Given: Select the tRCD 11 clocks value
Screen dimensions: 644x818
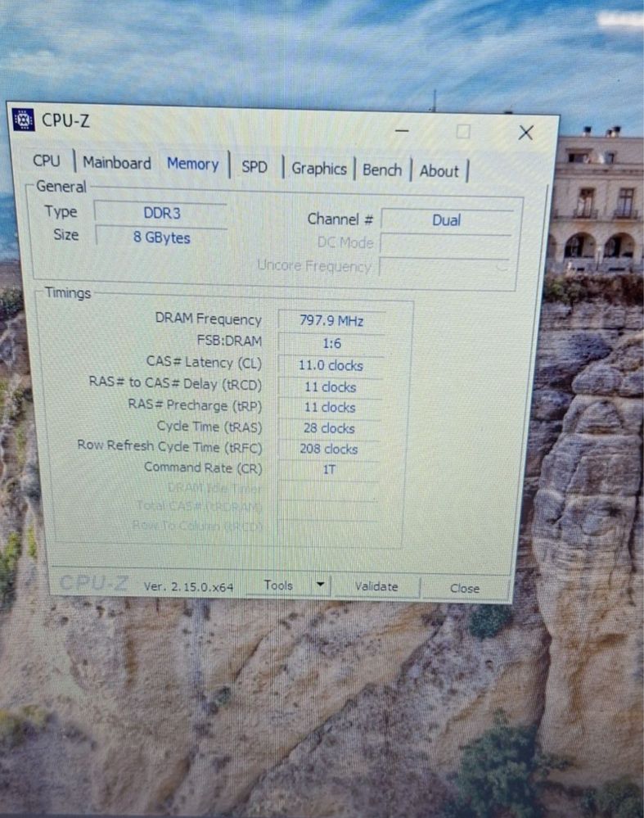Looking at the screenshot, I should (330, 387).
